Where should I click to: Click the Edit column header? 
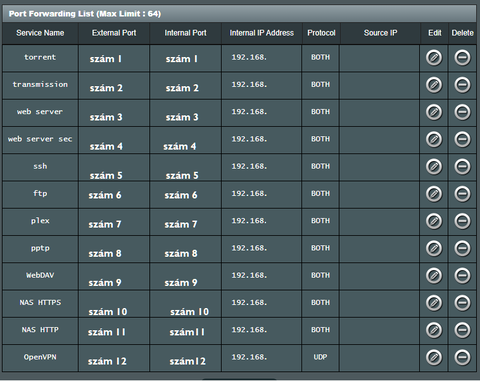[x=434, y=33]
